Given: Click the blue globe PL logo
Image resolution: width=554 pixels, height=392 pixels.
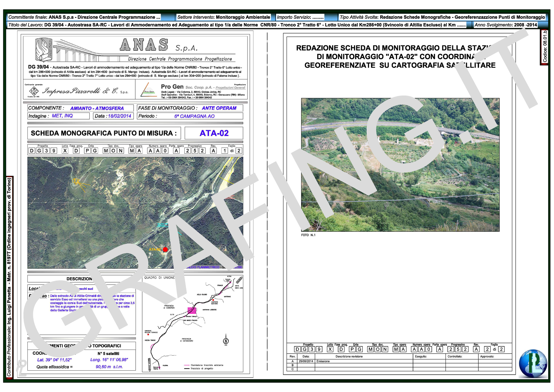Looking at the screenshot, I should tap(533, 363).
